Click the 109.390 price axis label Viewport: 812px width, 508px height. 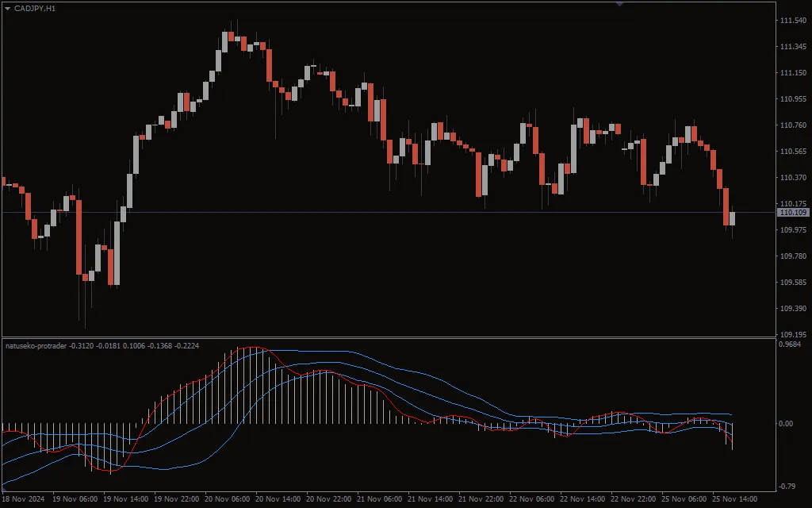pos(793,309)
